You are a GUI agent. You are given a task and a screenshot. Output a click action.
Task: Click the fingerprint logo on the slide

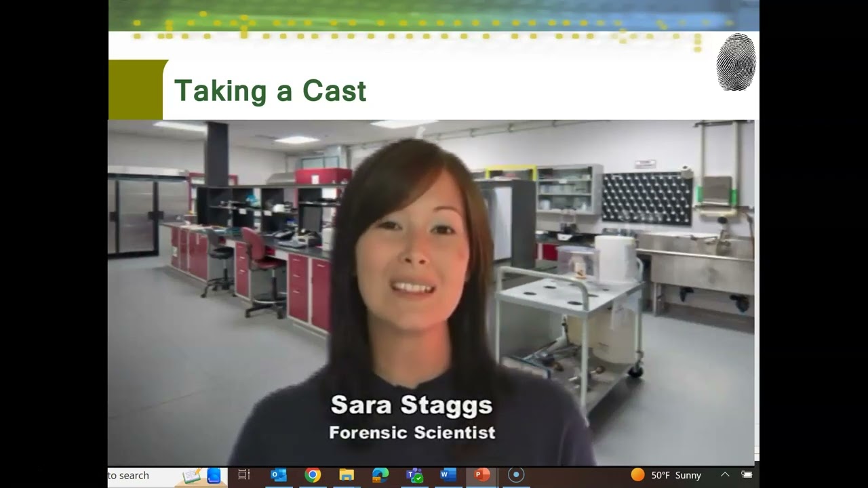coord(736,62)
